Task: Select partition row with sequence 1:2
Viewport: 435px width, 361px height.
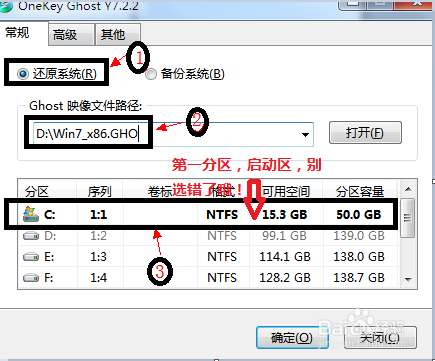Action: (208, 236)
